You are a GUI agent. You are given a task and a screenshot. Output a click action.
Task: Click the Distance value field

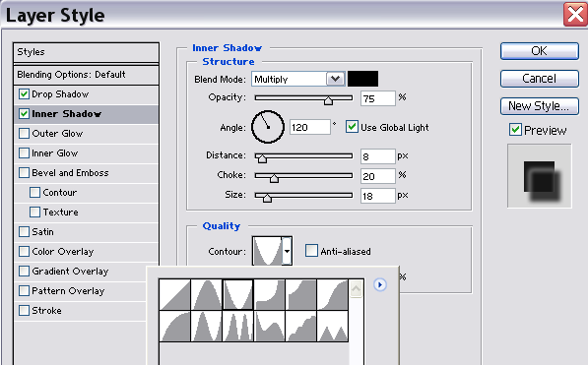point(377,156)
